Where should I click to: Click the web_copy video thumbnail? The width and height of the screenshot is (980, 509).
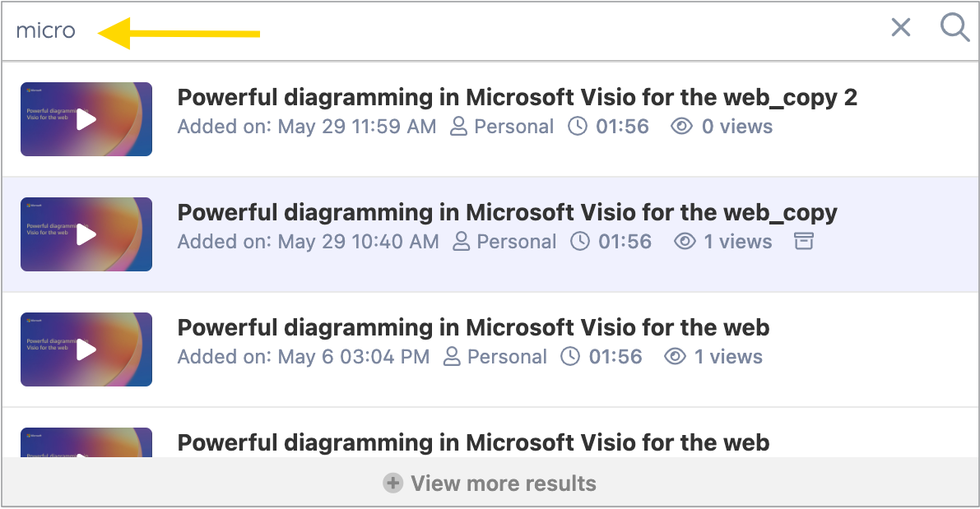pyautogui.click(x=86, y=234)
